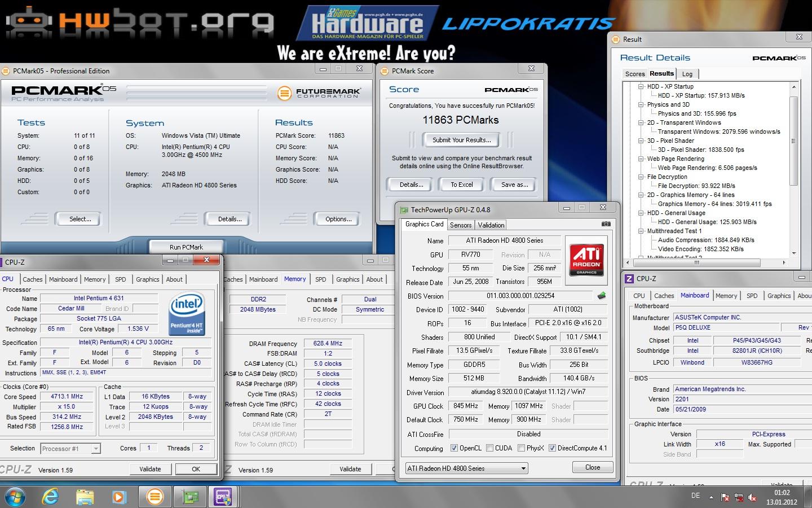The image size is (812, 508).
Task: Collapse the File Decryption node
Action: click(641, 177)
